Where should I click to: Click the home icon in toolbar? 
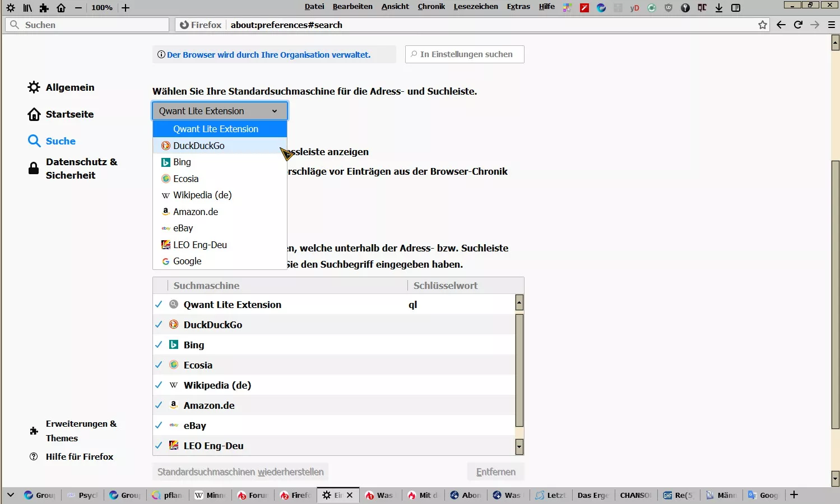pos(61,8)
